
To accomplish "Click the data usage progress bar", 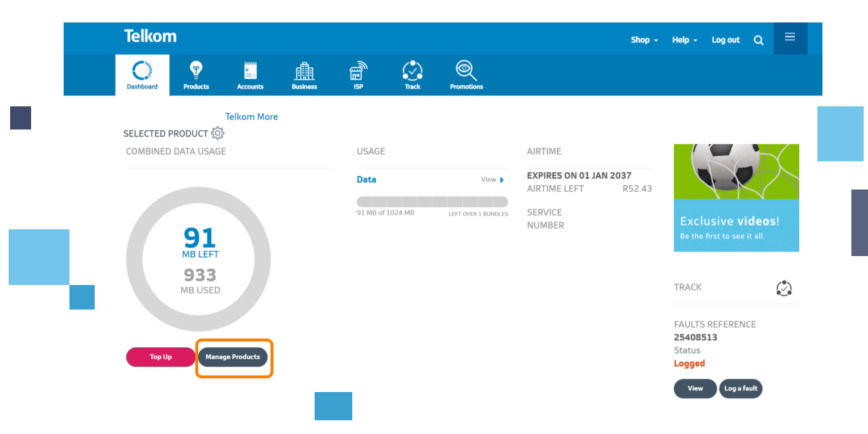I will (433, 202).
